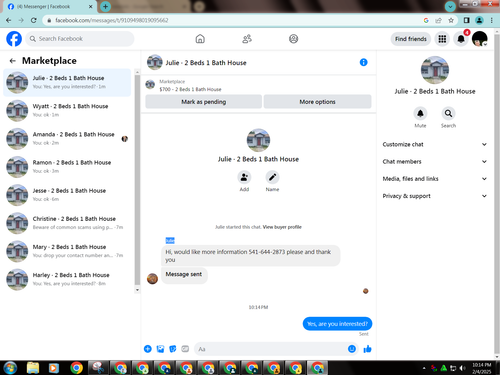Click the message with phone number 541-644-2873
The image size is (500, 375).
[x=250, y=256]
